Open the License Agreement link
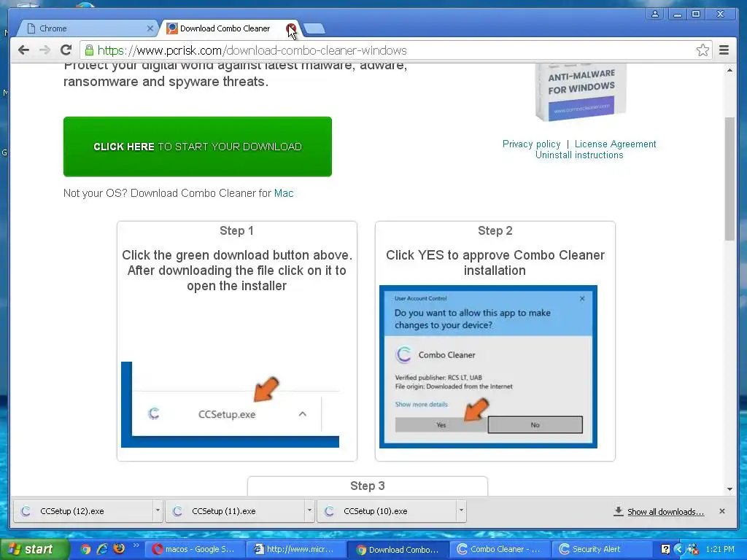Viewport: 747px width, 560px height. click(615, 144)
